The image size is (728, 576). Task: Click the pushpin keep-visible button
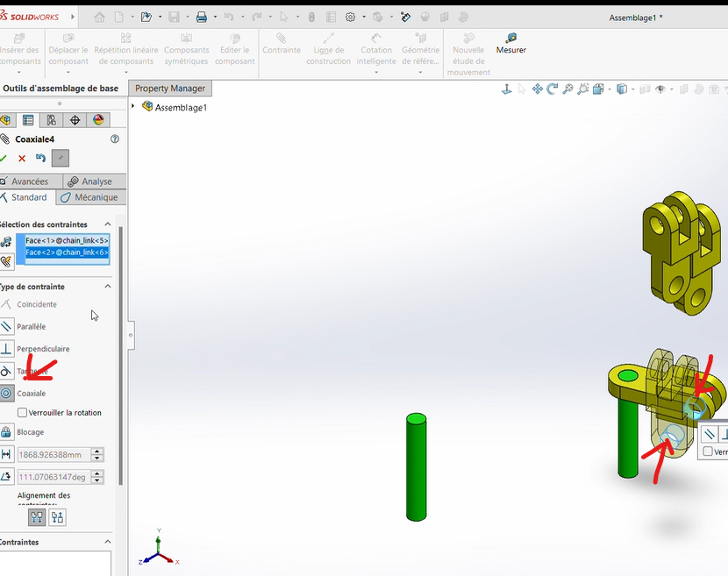click(61, 159)
